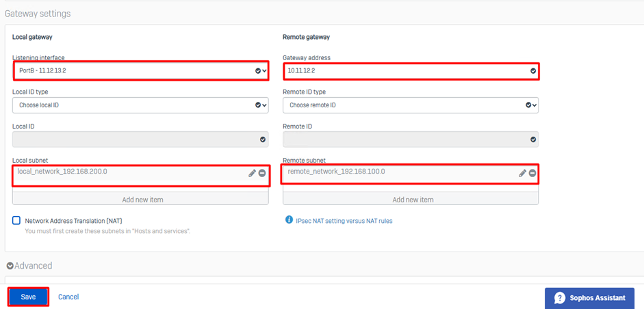644x309 pixels.
Task: Click the checkmark icon in Remote ID field
Action: tap(533, 139)
